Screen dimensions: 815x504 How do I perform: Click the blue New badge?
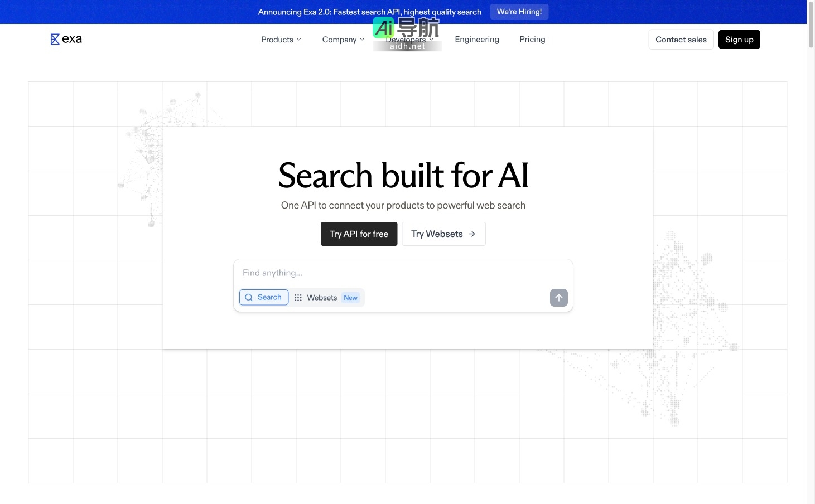(350, 298)
